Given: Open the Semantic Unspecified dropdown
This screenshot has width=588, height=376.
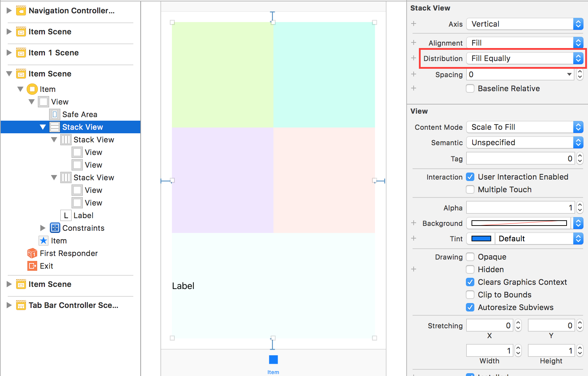Looking at the screenshot, I should coord(525,142).
